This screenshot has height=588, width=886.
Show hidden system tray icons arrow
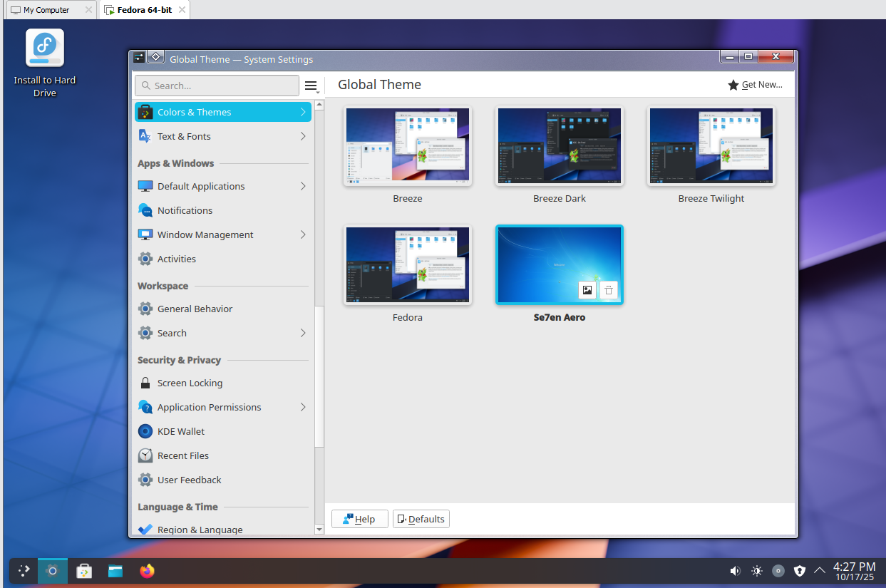click(x=820, y=571)
